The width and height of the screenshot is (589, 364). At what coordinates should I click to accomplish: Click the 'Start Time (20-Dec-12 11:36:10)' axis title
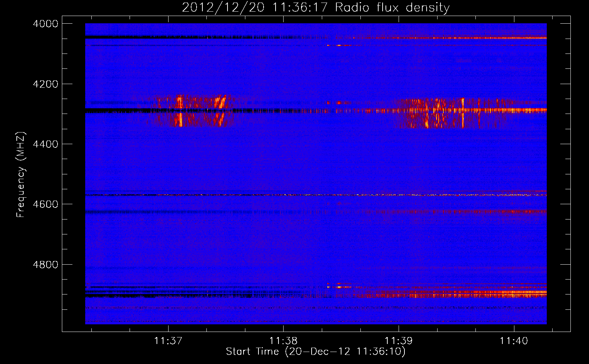(x=316, y=352)
